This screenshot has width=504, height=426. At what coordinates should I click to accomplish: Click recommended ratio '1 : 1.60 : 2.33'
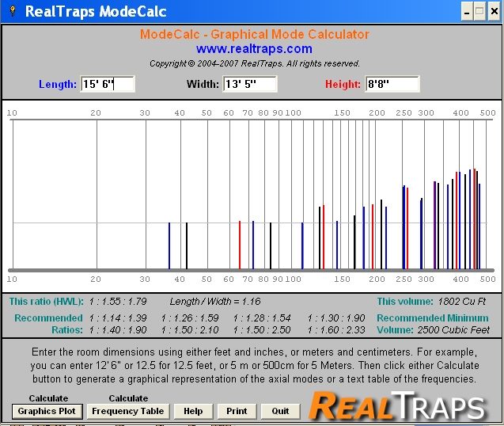click(336, 330)
